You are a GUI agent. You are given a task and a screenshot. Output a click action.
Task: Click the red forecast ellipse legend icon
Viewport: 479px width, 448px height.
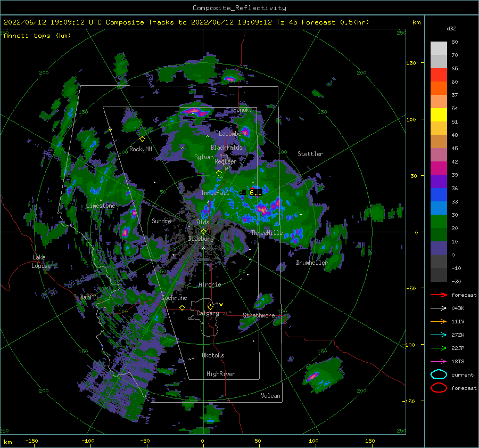coord(439,388)
